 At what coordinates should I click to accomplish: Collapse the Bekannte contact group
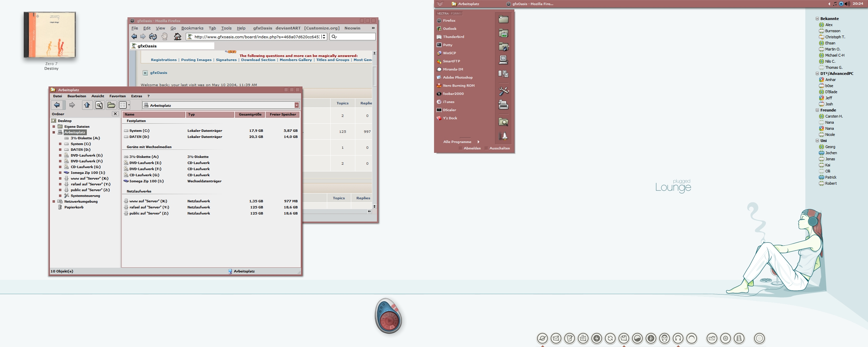817,19
